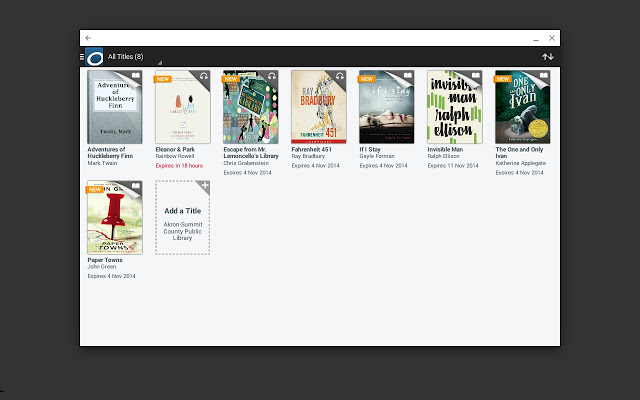Click plus icon on Add a Title tile
Image resolution: width=640 pixels, height=400 pixels.
pyautogui.click(x=205, y=185)
